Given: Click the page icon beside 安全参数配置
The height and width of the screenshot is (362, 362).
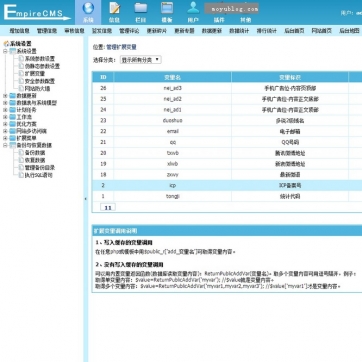Looking at the screenshot, I should pos(21,81).
